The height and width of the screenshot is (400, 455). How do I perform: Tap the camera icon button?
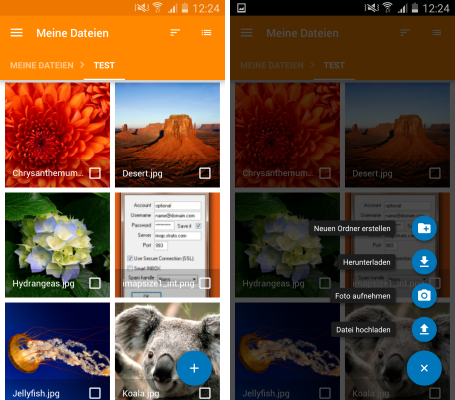[x=424, y=296]
